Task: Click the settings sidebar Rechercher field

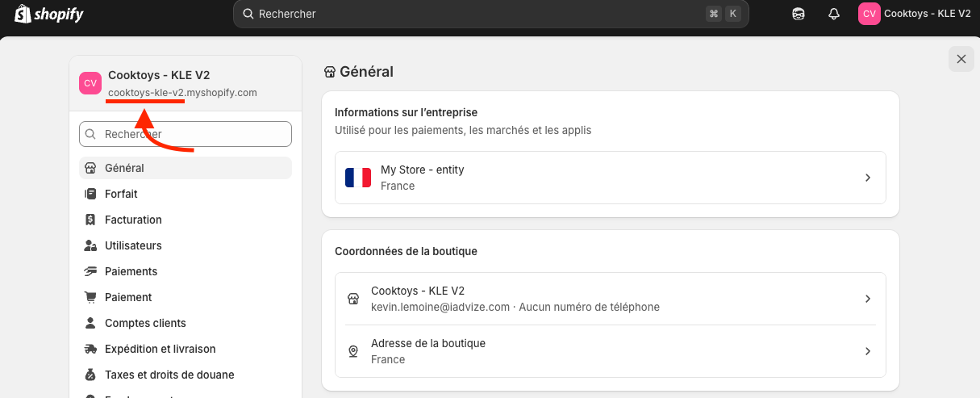Action: (x=194, y=134)
